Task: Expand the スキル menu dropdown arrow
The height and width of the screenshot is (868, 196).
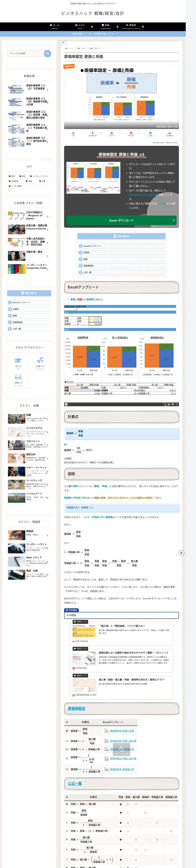Action: (92, 27)
